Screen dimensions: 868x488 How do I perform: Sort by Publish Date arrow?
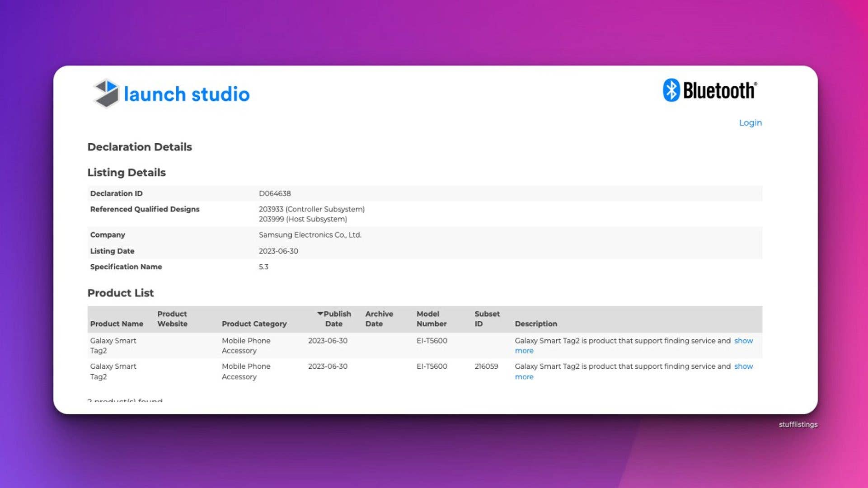(x=320, y=314)
